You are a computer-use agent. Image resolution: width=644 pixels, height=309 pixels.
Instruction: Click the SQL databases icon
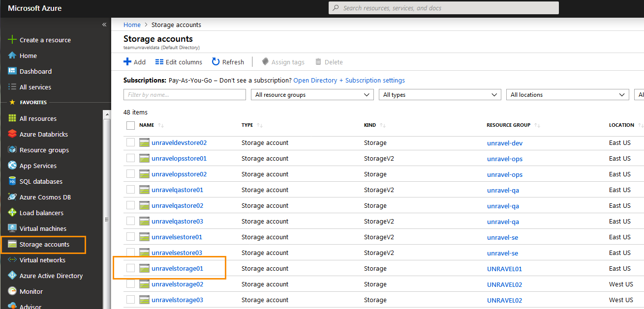12,181
